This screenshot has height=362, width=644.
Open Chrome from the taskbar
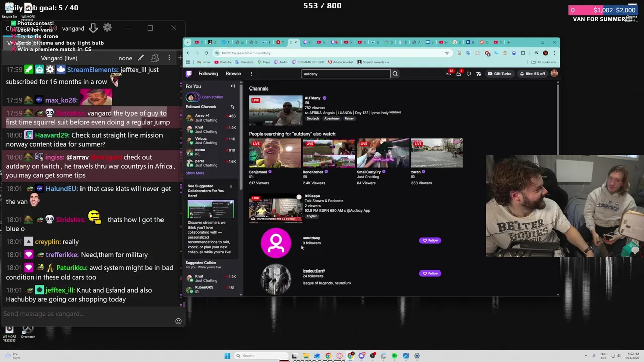328,356
